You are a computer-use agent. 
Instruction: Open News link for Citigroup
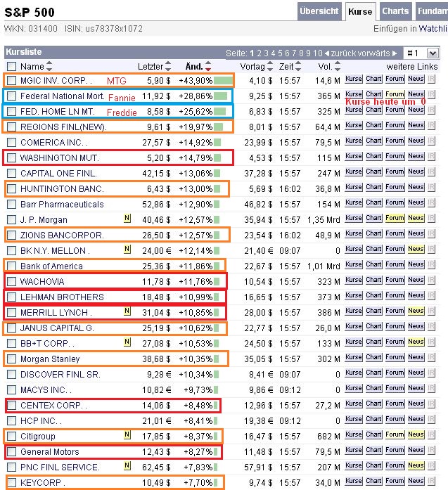coord(416,434)
